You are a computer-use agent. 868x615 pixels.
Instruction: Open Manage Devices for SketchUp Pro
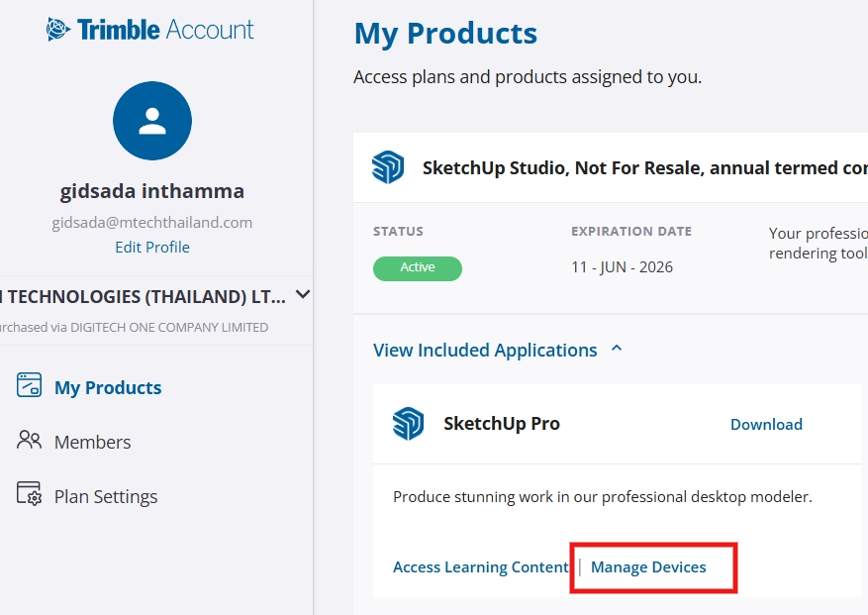[x=648, y=566]
